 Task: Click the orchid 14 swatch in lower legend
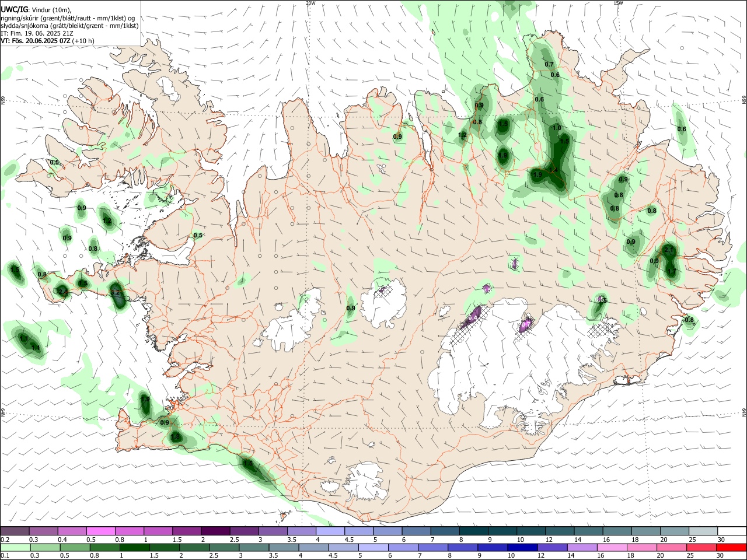582,547
